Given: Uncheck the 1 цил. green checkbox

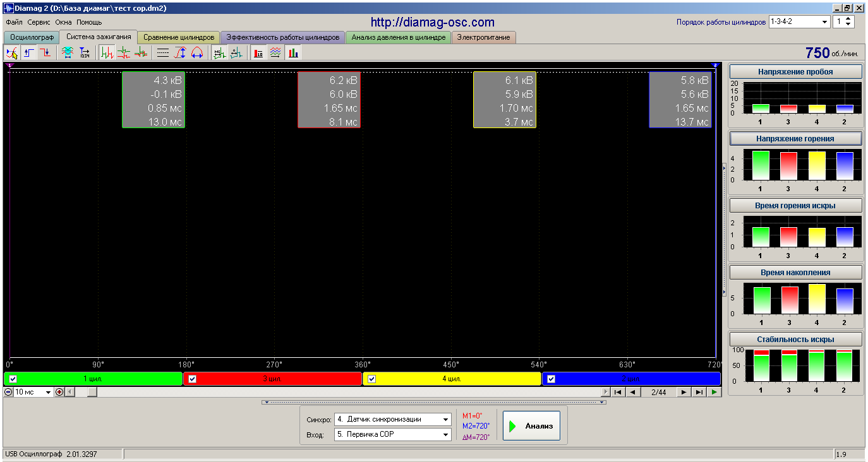Looking at the screenshot, I should 13,379.
